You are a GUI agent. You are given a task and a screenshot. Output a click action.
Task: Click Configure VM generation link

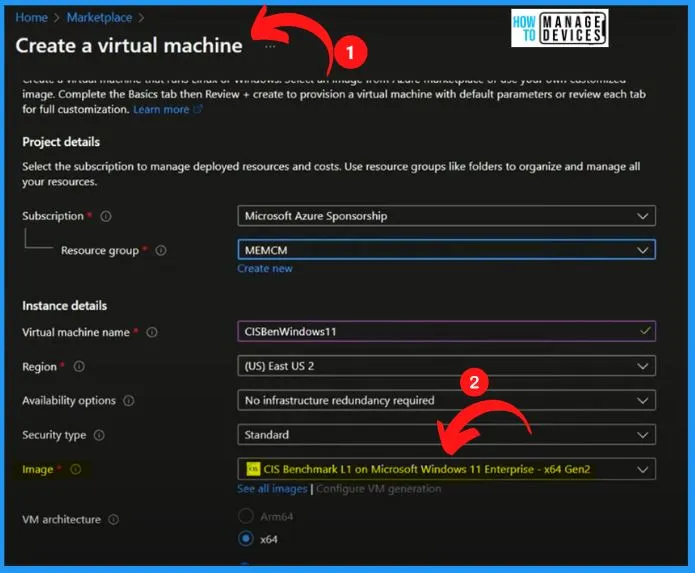click(x=379, y=489)
